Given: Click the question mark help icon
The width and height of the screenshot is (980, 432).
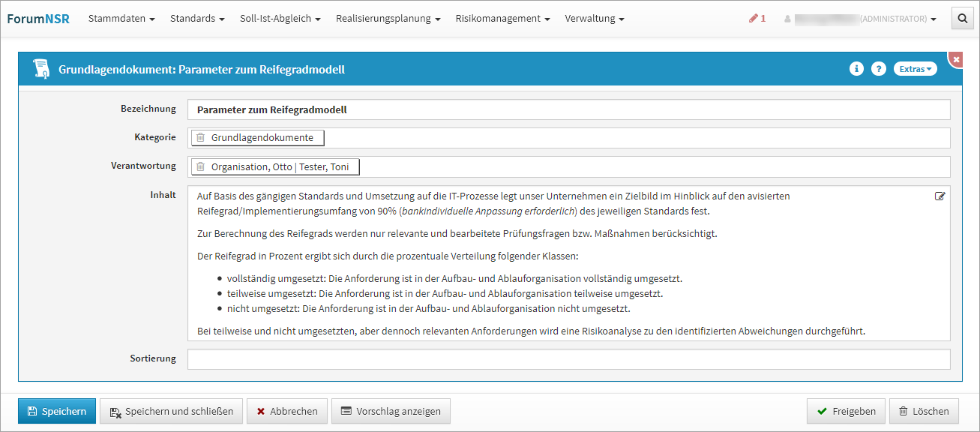Looking at the screenshot, I should (x=879, y=69).
